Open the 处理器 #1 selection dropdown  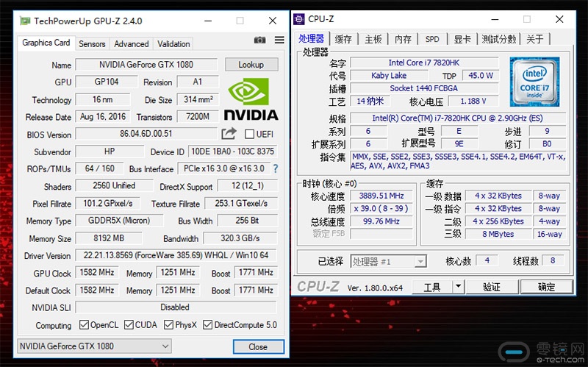[x=389, y=261]
